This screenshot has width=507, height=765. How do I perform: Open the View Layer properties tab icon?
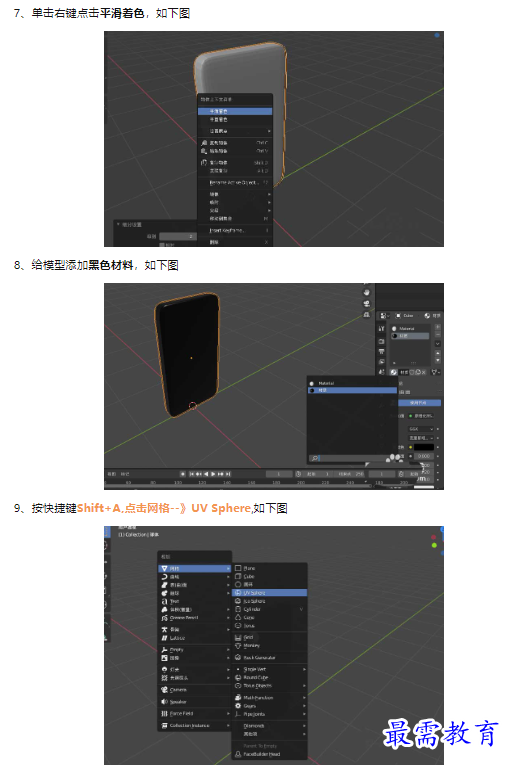pos(382,362)
